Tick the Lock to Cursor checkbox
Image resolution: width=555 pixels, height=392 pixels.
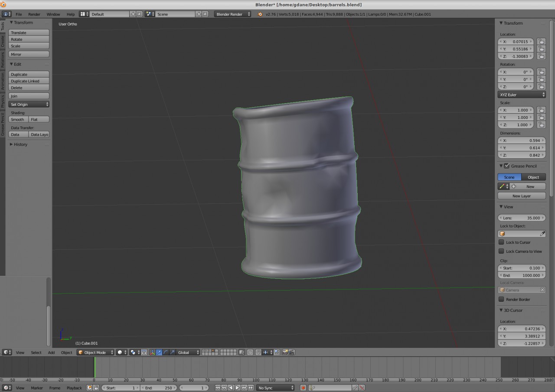[501, 242]
